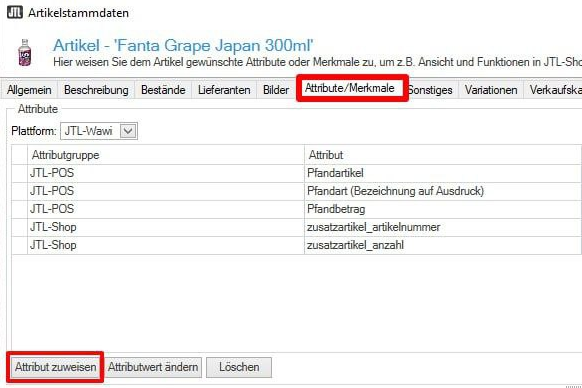
Task: Open the Variationen tab
Action: pos(491,90)
